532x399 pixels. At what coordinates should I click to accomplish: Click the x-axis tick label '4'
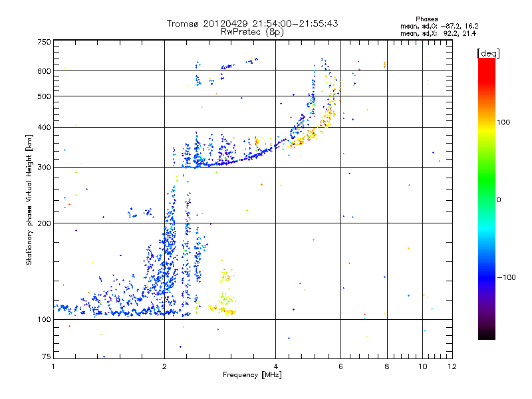point(275,366)
